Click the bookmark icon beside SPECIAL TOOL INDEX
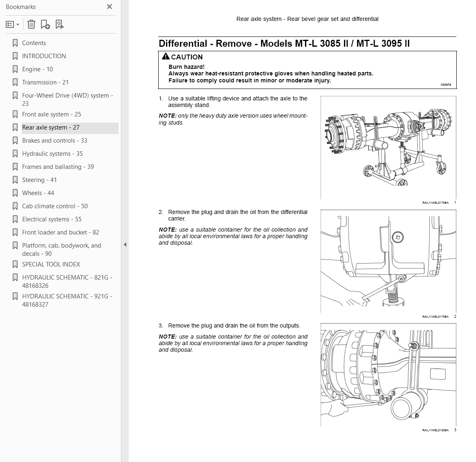 pyautogui.click(x=15, y=264)
